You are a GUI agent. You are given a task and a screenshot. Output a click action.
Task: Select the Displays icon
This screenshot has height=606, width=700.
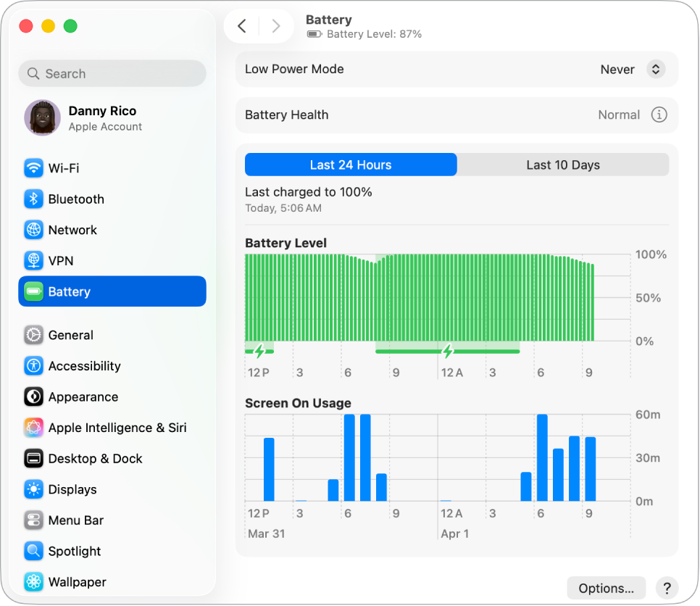coord(33,489)
